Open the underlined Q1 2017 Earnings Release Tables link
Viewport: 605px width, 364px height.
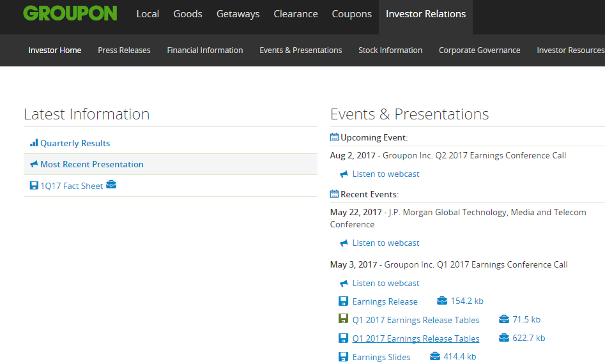click(x=415, y=338)
